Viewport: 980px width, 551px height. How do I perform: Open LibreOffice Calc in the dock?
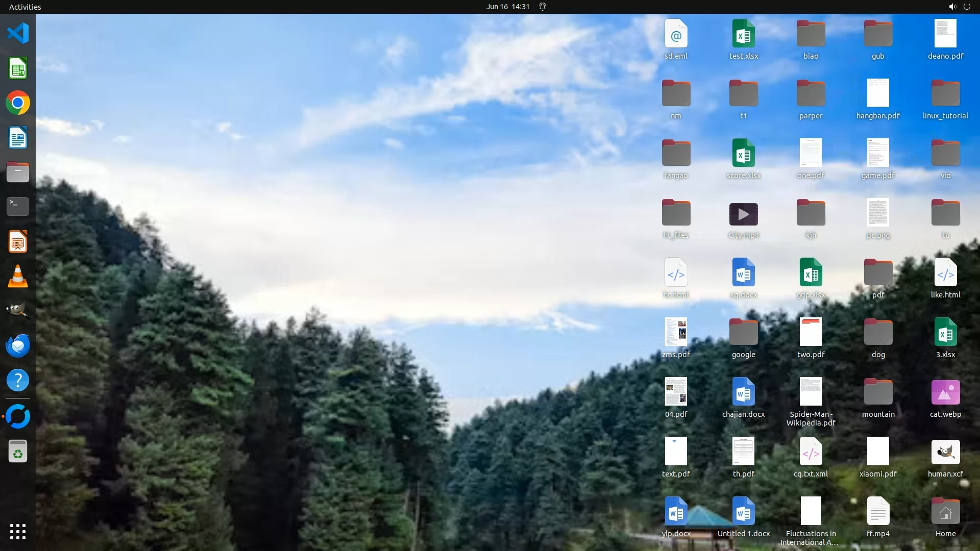[x=18, y=68]
